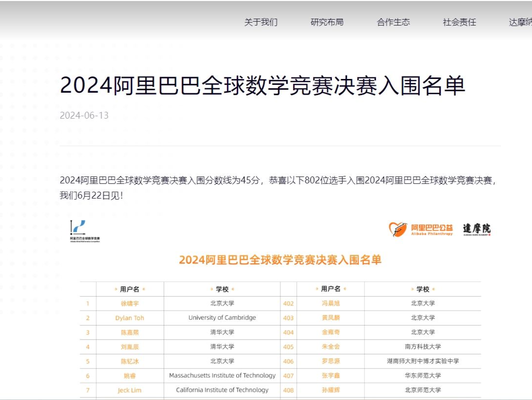
Task: Select username 刘胤辰 in row 4
Action: pyautogui.click(x=129, y=347)
